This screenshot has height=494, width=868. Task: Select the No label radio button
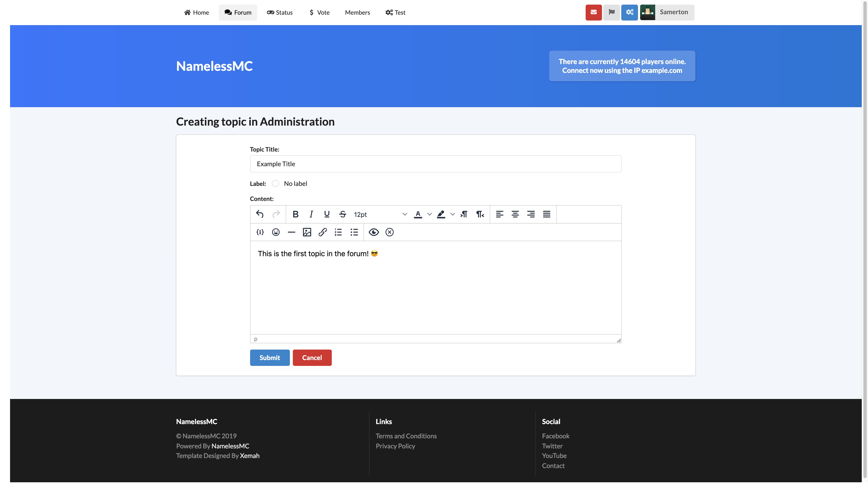(x=275, y=184)
